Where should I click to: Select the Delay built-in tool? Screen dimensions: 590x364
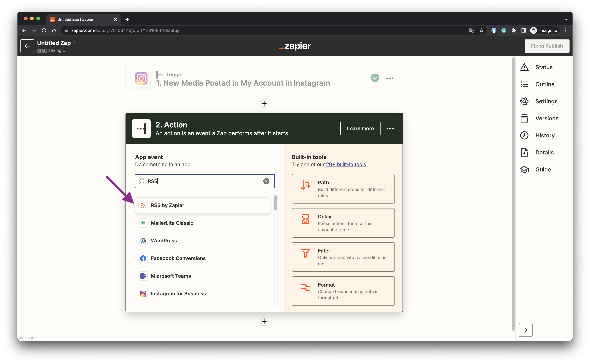343,223
